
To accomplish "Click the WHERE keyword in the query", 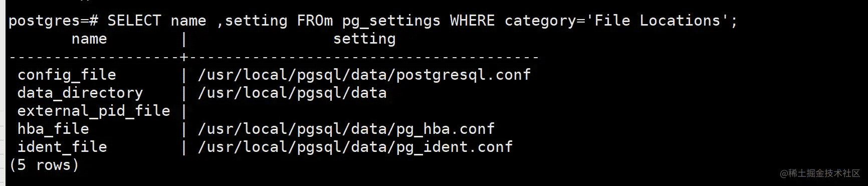I will coord(472,21).
